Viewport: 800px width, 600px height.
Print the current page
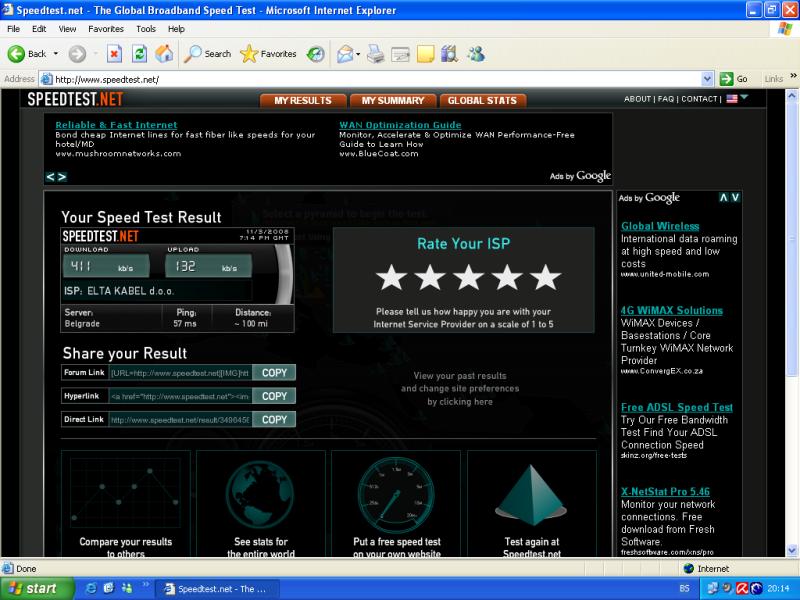(x=376, y=54)
